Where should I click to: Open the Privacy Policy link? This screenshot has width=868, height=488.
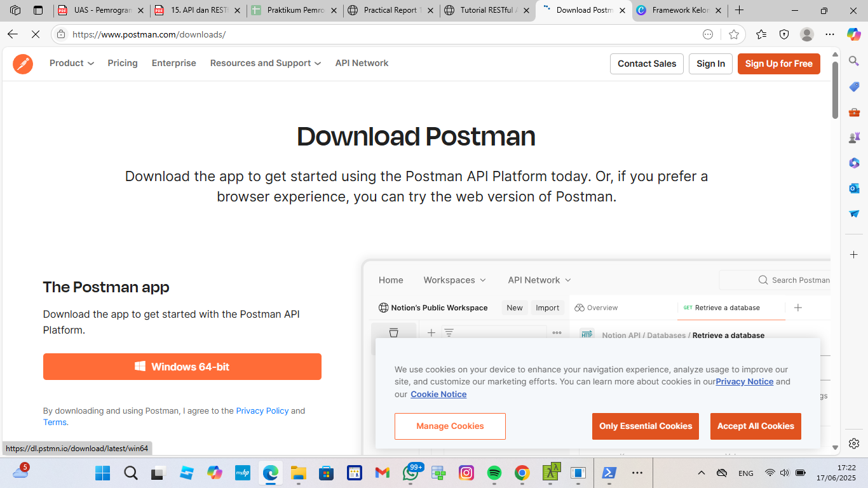262,411
